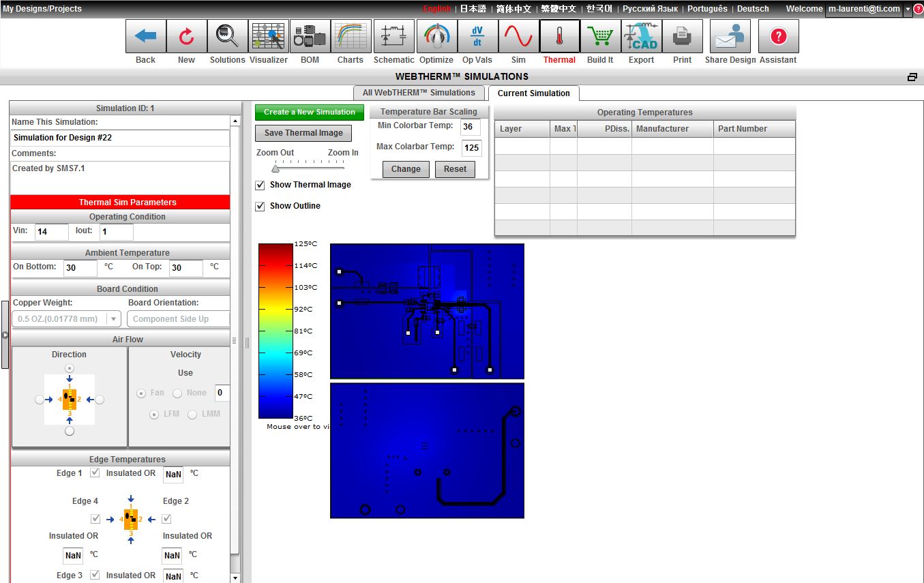This screenshot has width=924, height=583.
Task: Toggle the Edge 1 Insulated checkbox
Action: click(95, 473)
